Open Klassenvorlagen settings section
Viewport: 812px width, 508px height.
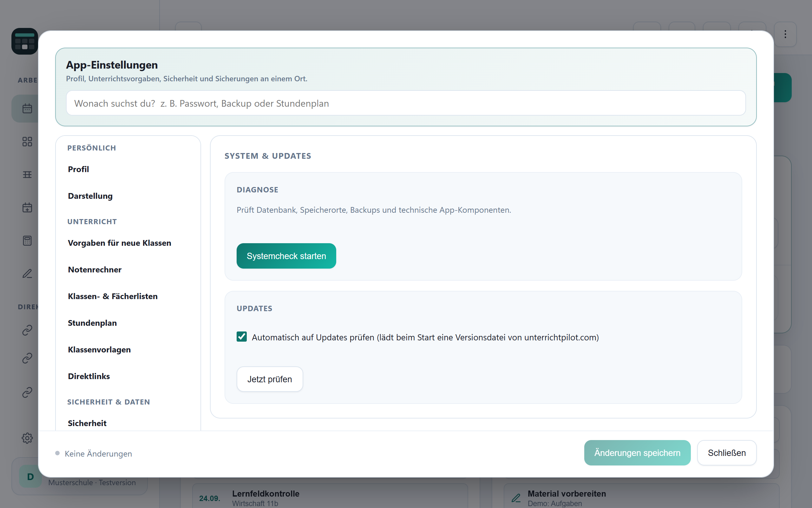(128, 350)
